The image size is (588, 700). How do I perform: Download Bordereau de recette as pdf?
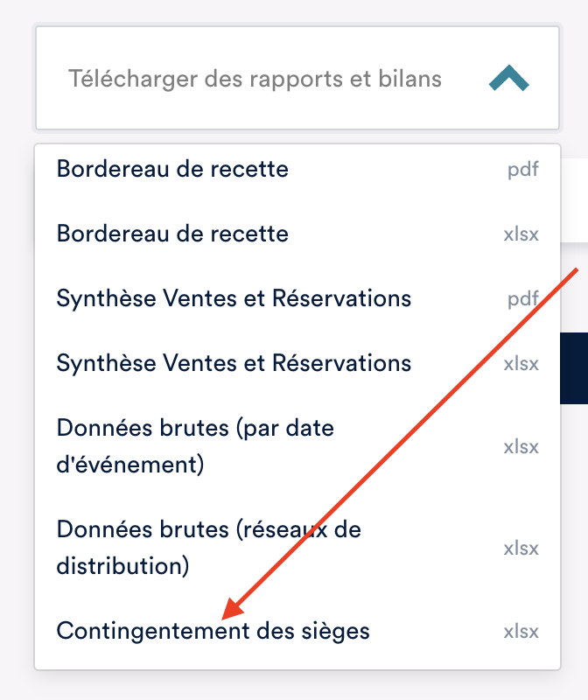coord(172,169)
